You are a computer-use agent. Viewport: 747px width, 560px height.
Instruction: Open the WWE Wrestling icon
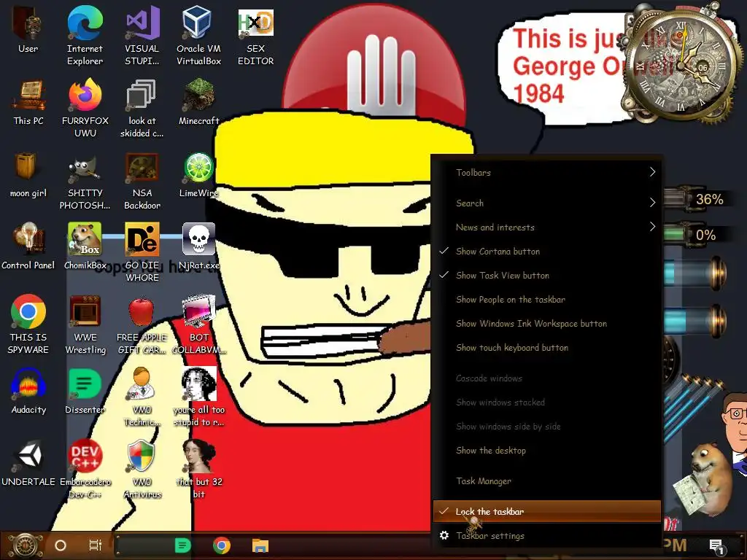click(85, 324)
